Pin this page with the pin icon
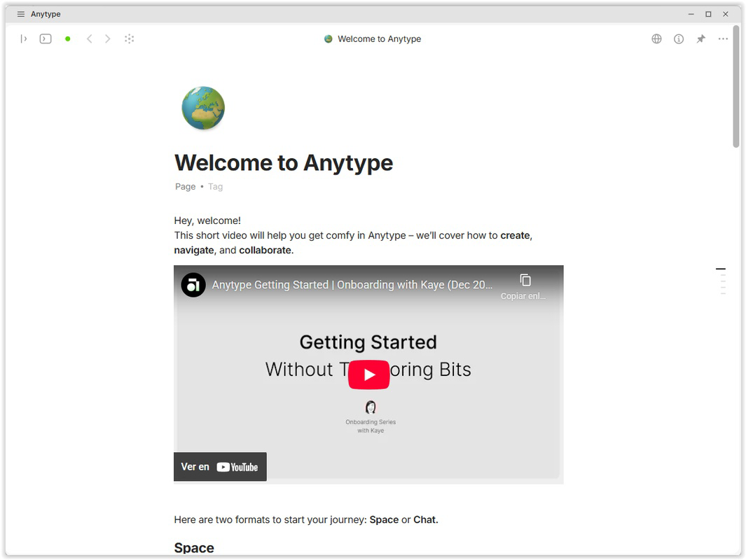Viewport: 746px width, 560px height. (700, 39)
